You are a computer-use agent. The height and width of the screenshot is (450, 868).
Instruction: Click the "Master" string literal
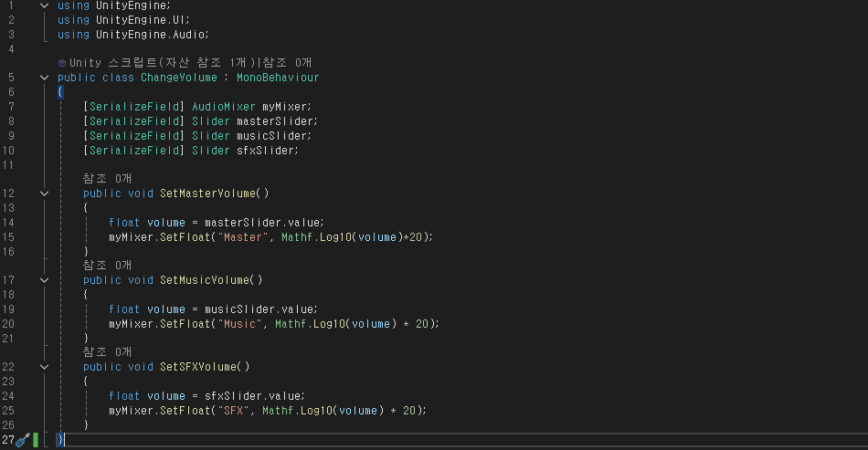(x=242, y=237)
